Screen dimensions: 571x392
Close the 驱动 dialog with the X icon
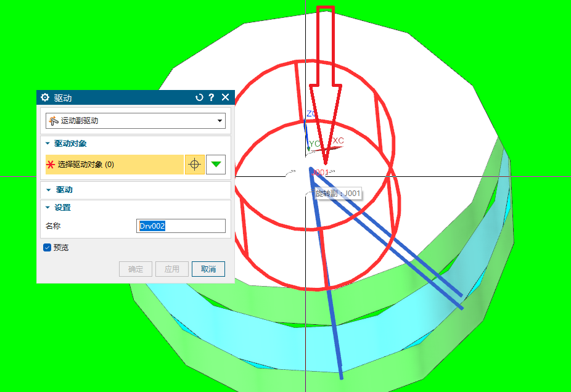225,97
